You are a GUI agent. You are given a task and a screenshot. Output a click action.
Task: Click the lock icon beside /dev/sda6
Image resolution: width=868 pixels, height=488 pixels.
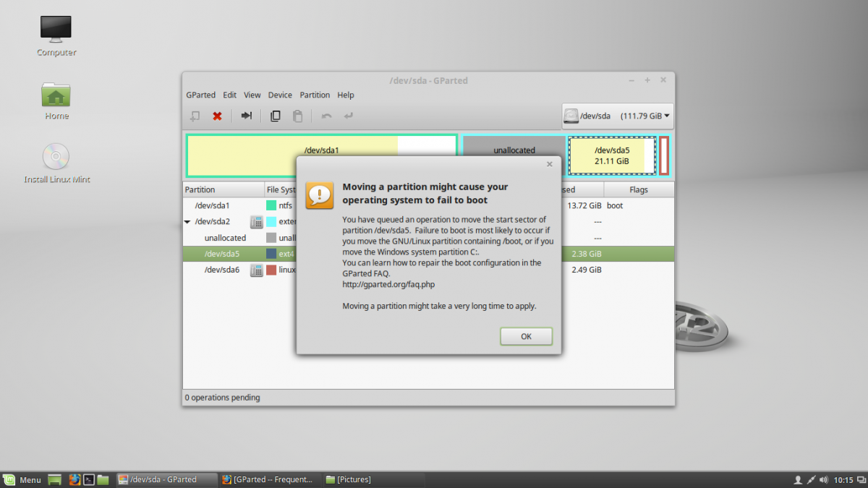[256, 270]
